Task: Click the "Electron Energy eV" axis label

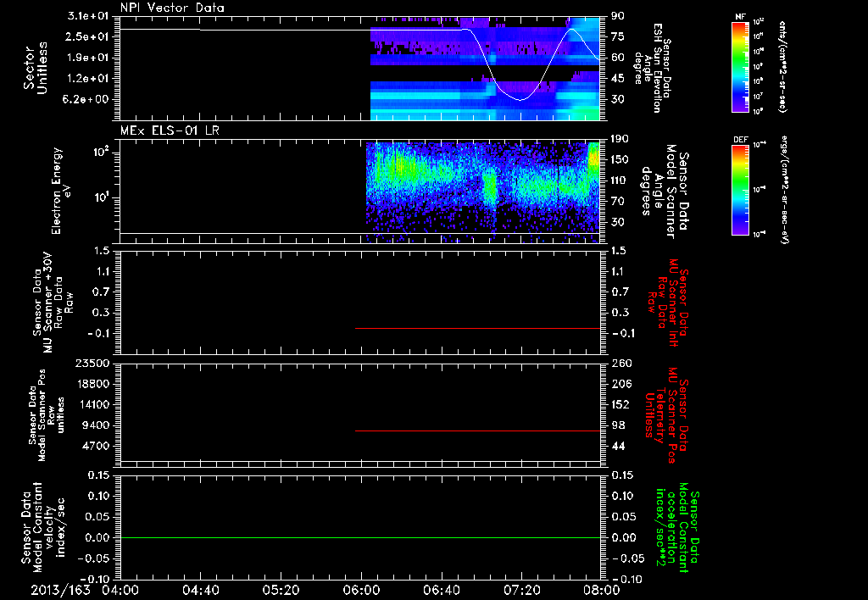Action: pos(62,191)
